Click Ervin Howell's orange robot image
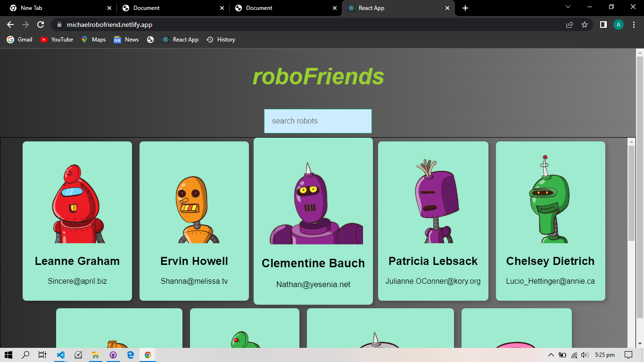The image size is (644, 362). pyautogui.click(x=194, y=209)
